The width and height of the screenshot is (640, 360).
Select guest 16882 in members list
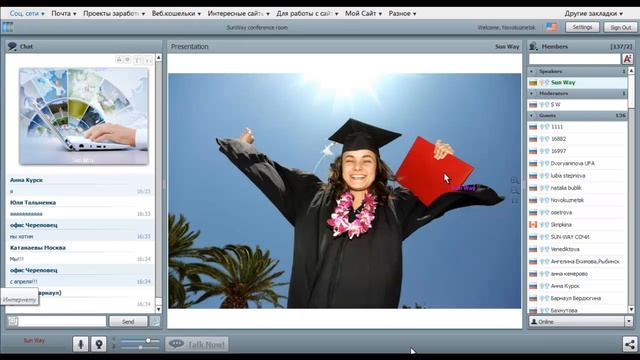(578, 139)
